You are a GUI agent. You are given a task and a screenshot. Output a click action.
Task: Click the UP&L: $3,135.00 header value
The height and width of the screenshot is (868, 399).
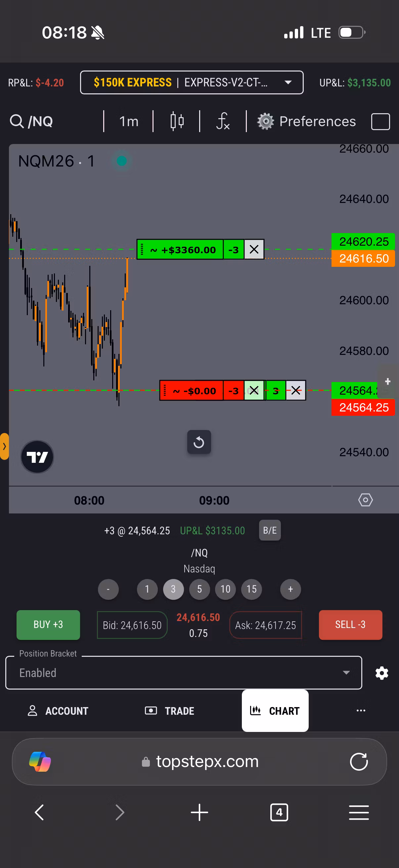[355, 82]
